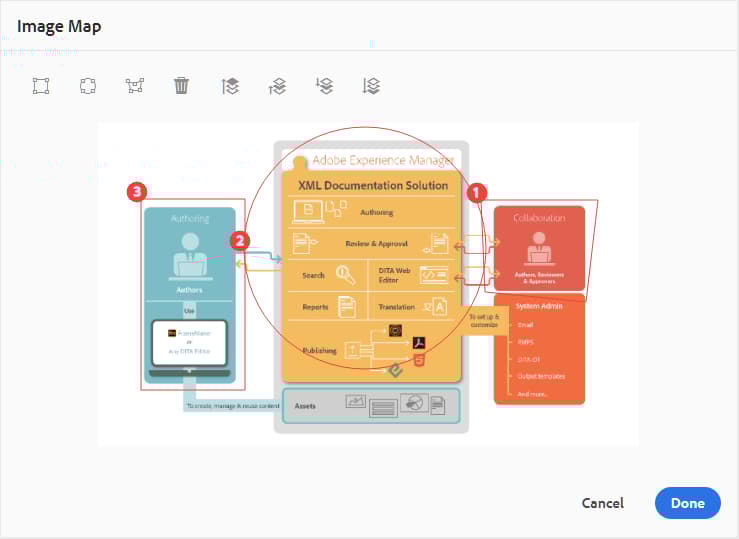The height and width of the screenshot is (539, 739).
Task: Click the PDF icon in Publishing section
Action: click(419, 343)
